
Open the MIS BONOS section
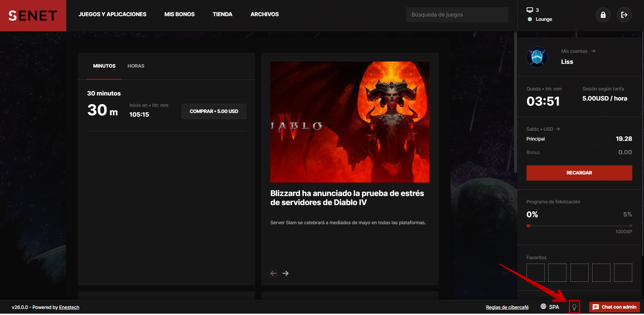179,14
